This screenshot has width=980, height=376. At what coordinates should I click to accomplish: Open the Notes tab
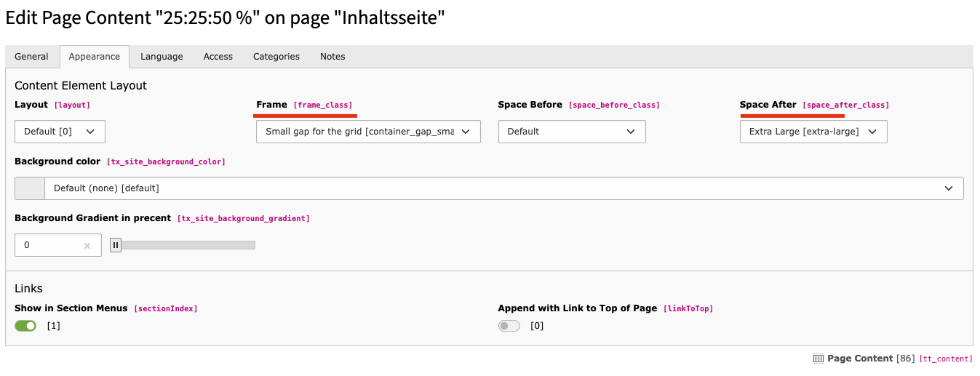[x=332, y=57]
